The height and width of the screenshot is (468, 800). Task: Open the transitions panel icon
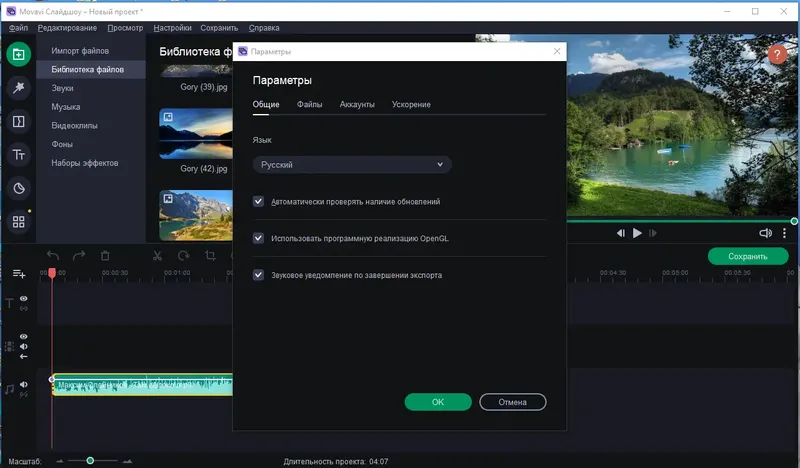click(18, 121)
